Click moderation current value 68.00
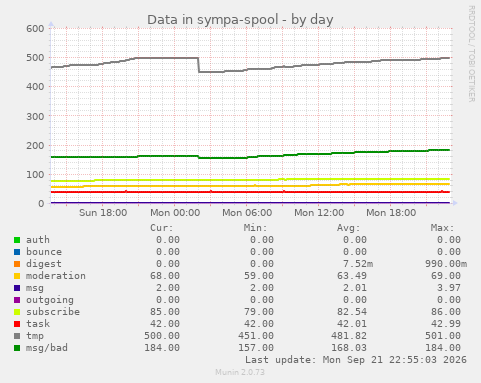This screenshot has height=383, width=481. [165, 276]
